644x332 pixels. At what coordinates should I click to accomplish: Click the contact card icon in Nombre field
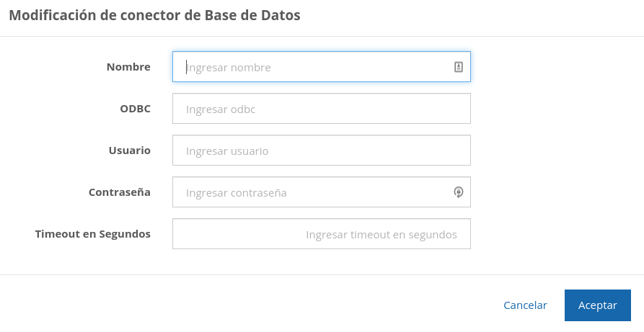point(458,67)
